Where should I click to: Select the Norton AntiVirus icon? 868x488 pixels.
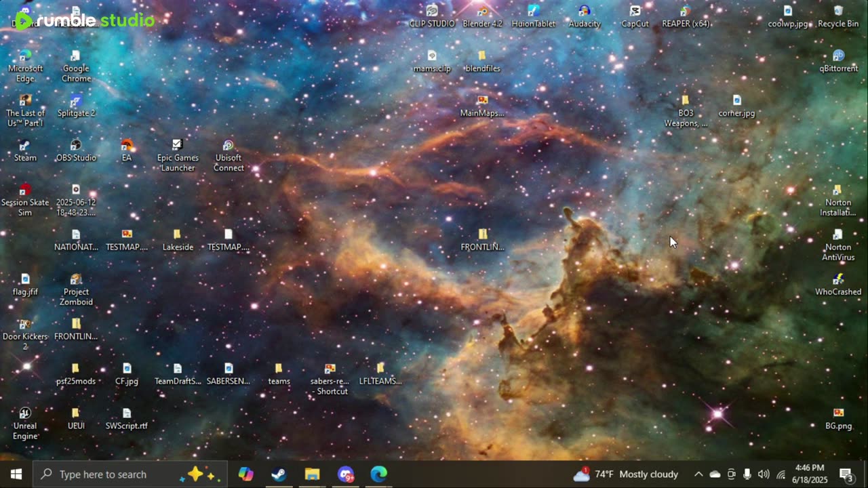coord(838,245)
